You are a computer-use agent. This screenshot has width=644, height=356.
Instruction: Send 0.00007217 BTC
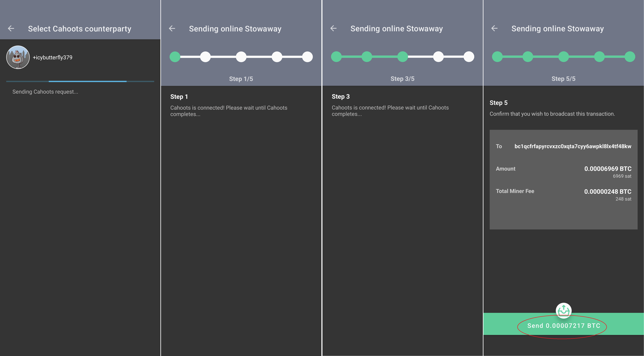(563, 326)
